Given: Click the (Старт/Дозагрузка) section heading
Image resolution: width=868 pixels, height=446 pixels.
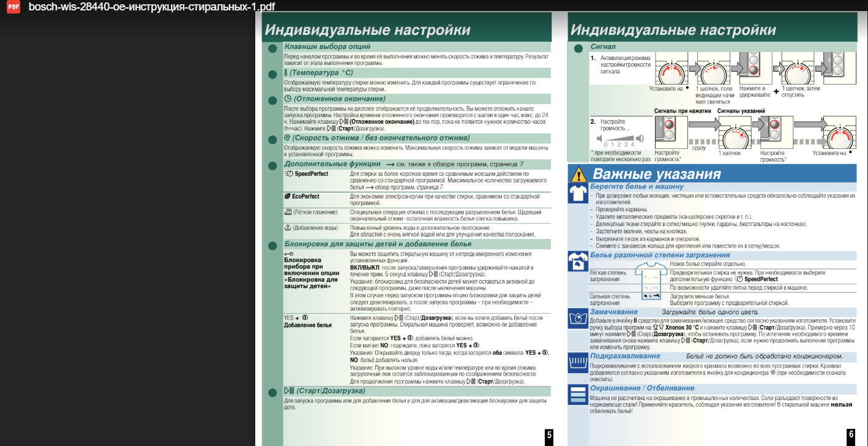Looking at the screenshot, I should (329, 391).
